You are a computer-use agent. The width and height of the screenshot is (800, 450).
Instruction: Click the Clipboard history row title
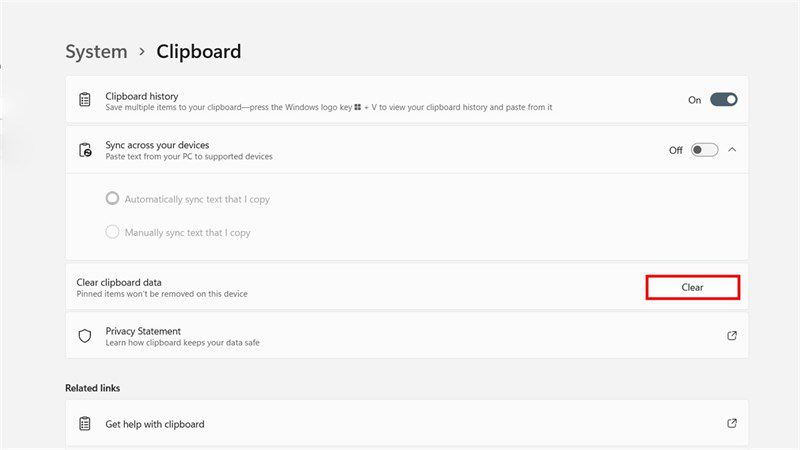[142, 96]
